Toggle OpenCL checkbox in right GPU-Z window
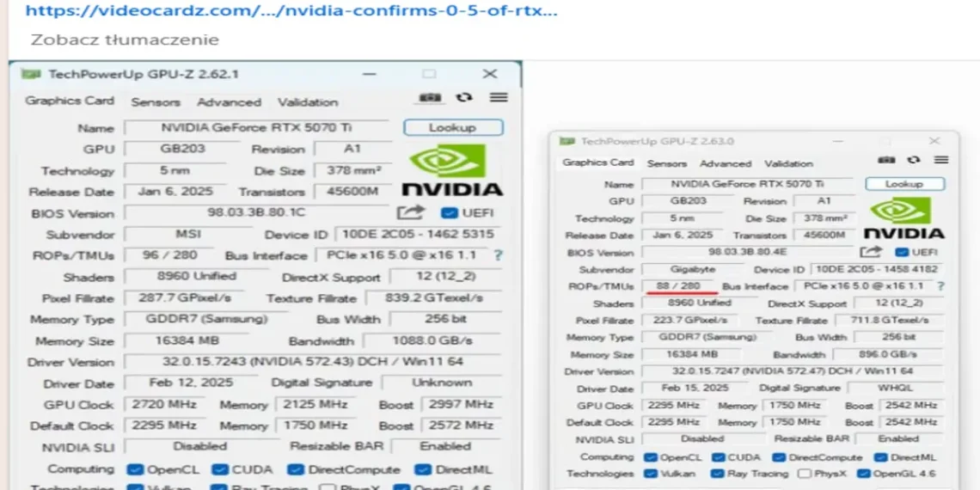Viewport: 980px width, 490px height. pyautogui.click(x=651, y=457)
